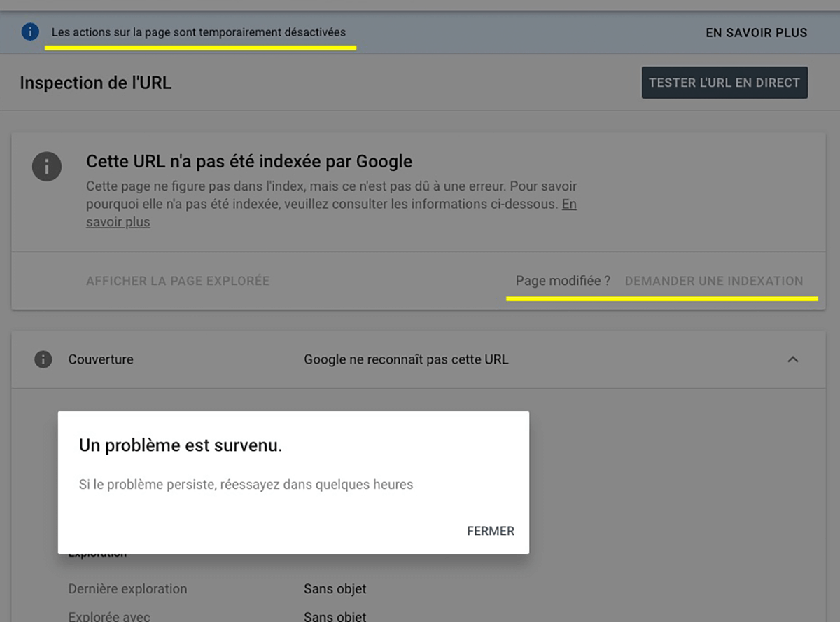
Task: Click the Dernière exploration row
Action: [127, 588]
